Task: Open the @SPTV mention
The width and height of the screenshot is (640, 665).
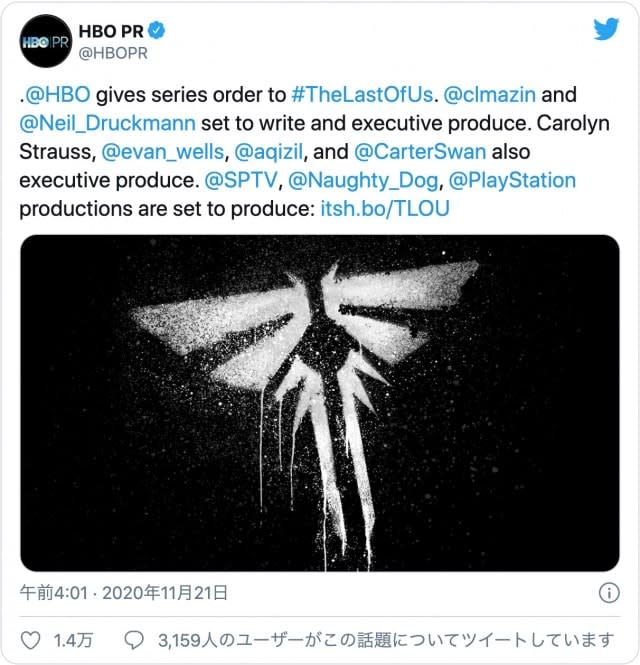Action: (x=241, y=180)
